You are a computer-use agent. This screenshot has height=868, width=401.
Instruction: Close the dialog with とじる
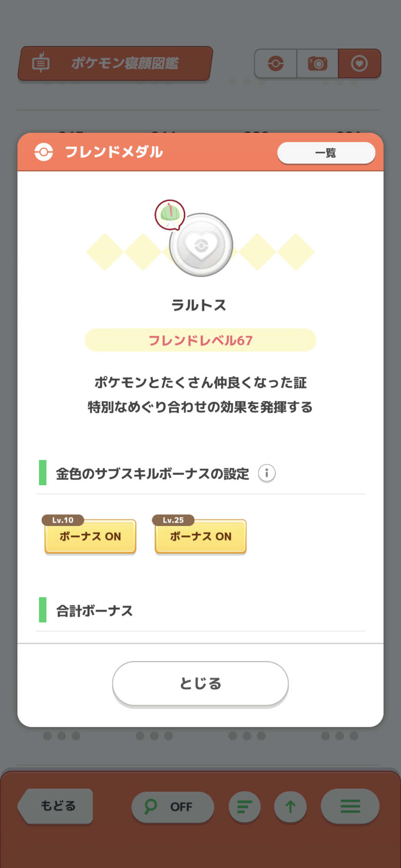point(200,684)
